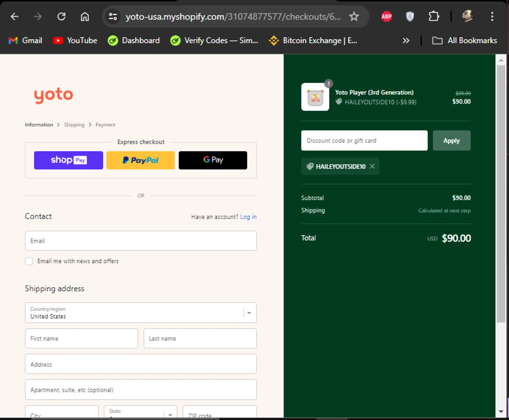
Task: Show more hidden bookmarks
Action: (406, 41)
